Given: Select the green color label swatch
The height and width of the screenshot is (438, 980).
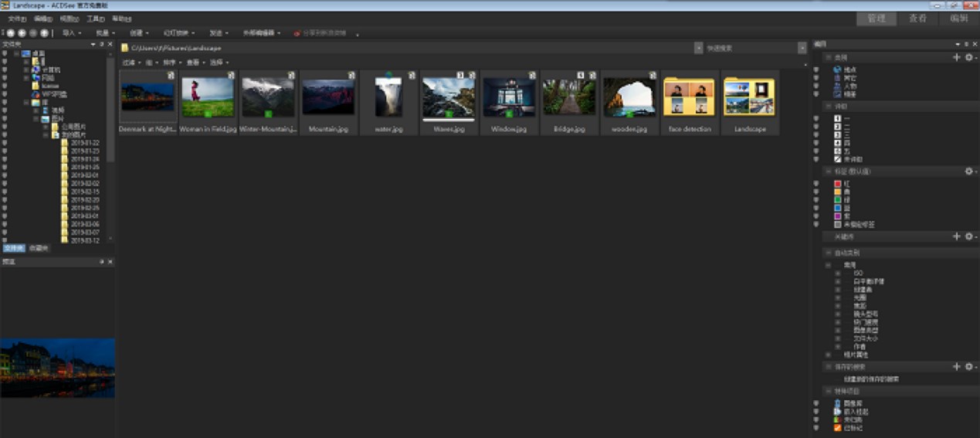Looking at the screenshot, I should tap(837, 200).
